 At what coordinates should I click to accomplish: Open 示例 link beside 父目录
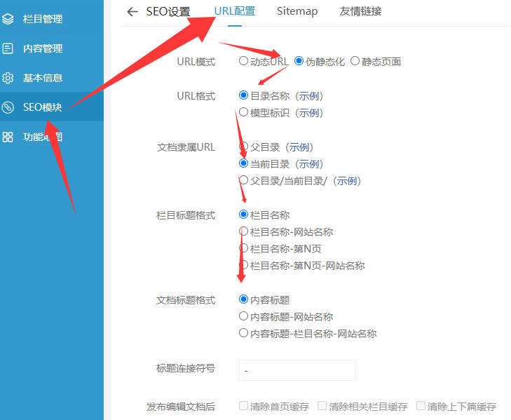tap(299, 147)
